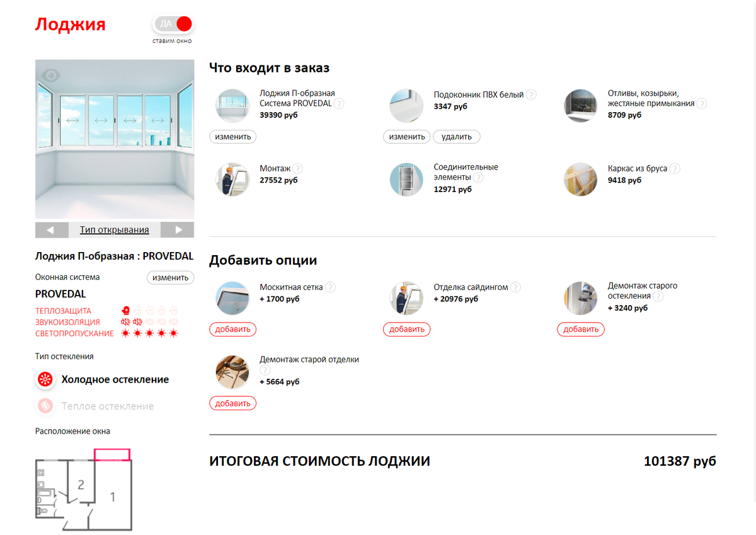The width and height of the screenshot is (756, 535).
Task: Switch to Добавить опции section heading
Action: point(263,260)
